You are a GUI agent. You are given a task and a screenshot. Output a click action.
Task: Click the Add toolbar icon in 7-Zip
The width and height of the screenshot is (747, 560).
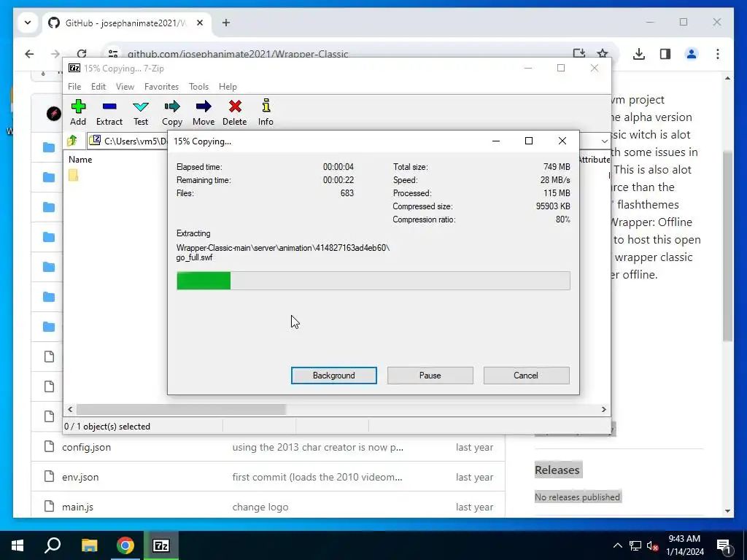point(78,112)
